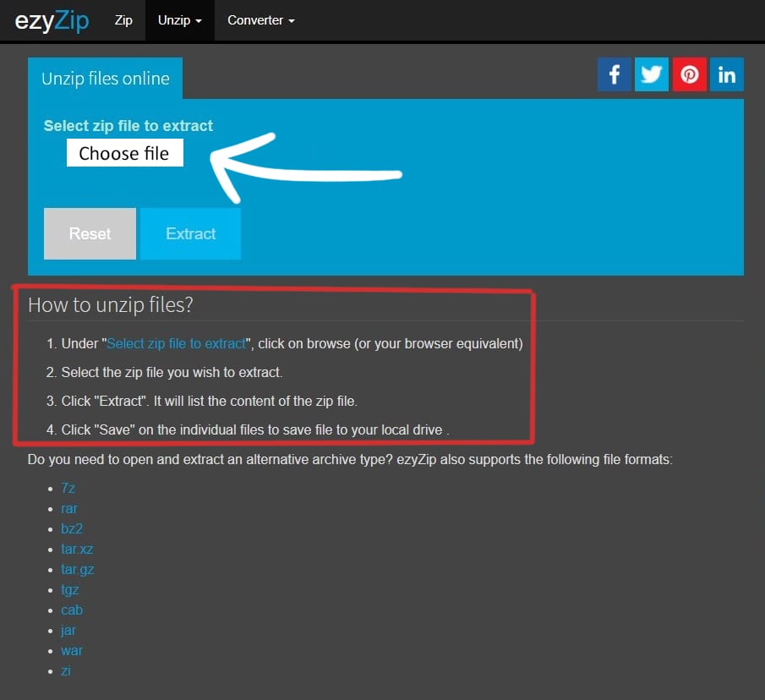
Task: Click the cab format link
Action: [72, 610]
